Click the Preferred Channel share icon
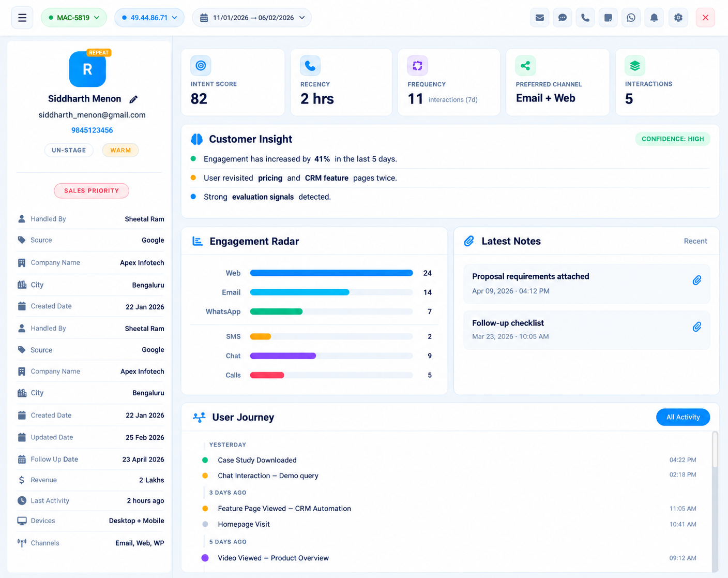The height and width of the screenshot is (578, 728). [525, 66]
